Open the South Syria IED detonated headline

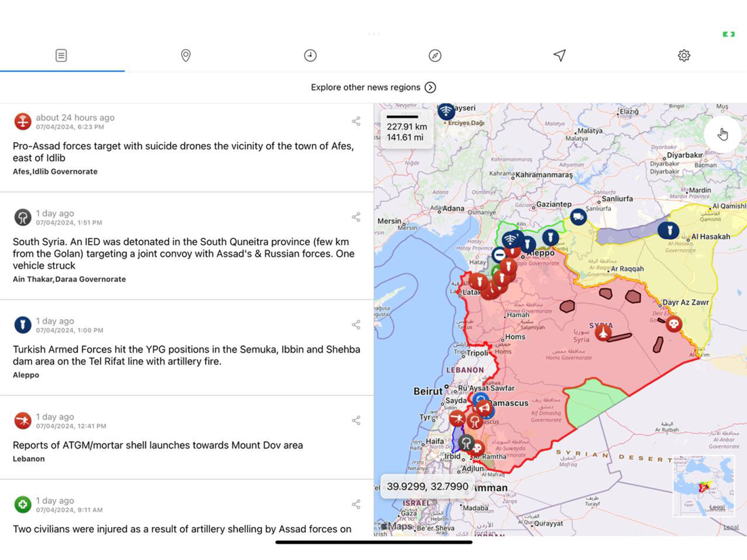(183, 254)
